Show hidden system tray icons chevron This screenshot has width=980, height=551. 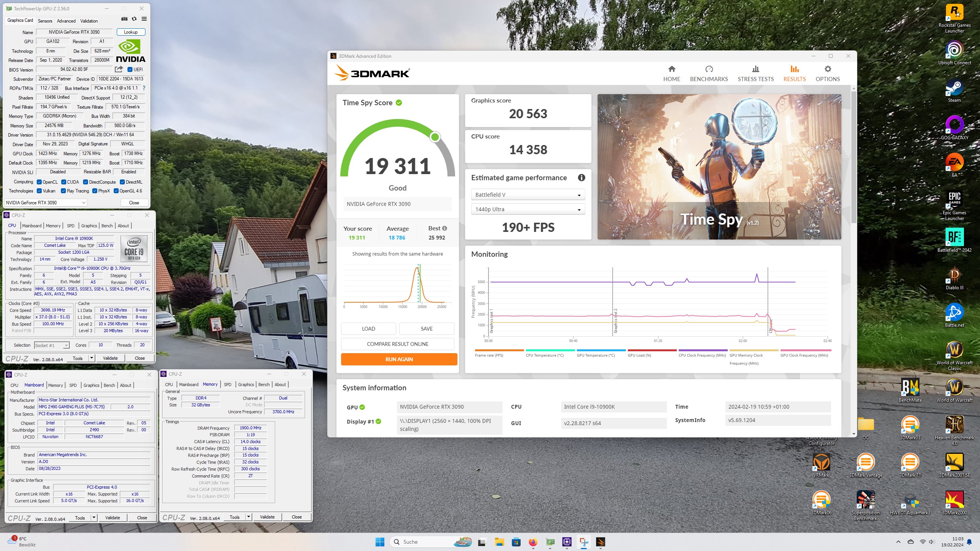coord(898,542)
